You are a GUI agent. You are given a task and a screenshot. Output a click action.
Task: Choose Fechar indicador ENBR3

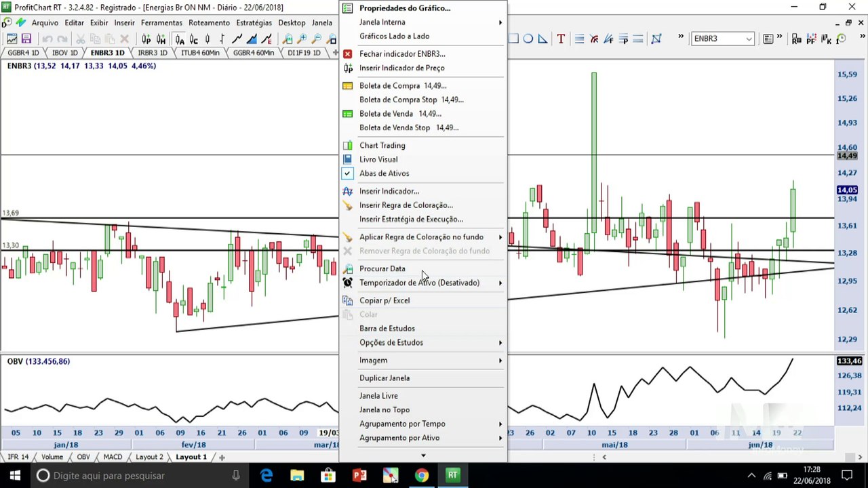click(x=424, y=54)
